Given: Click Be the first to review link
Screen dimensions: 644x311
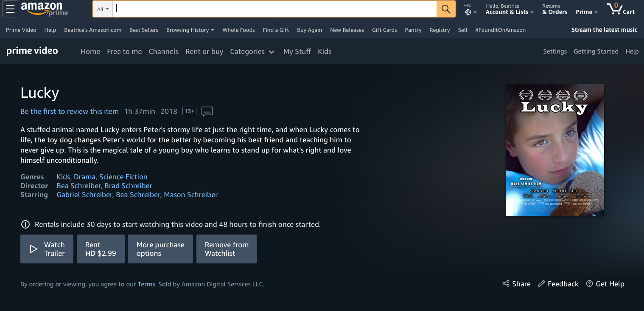Looking at the screenshot, I should point(70,111).
